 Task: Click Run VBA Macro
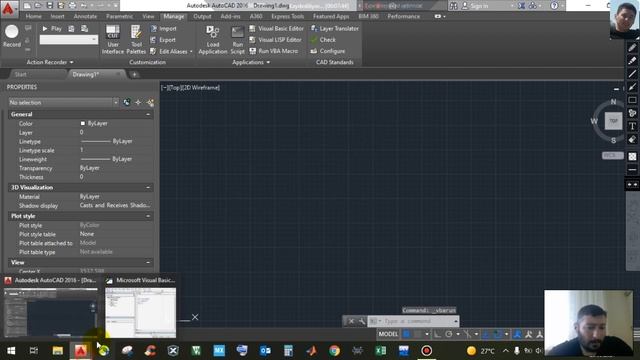tap(273, 51)
